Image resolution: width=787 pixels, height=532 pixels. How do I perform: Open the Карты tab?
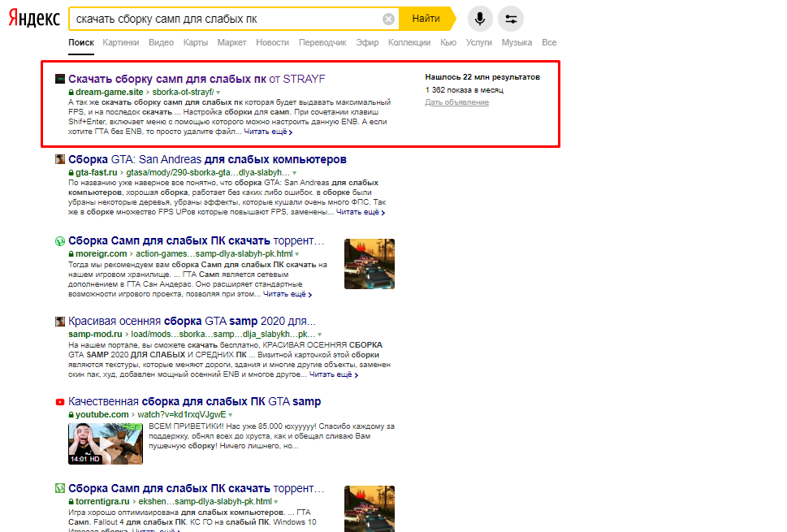pyautogui.click(x=195, y=43)
